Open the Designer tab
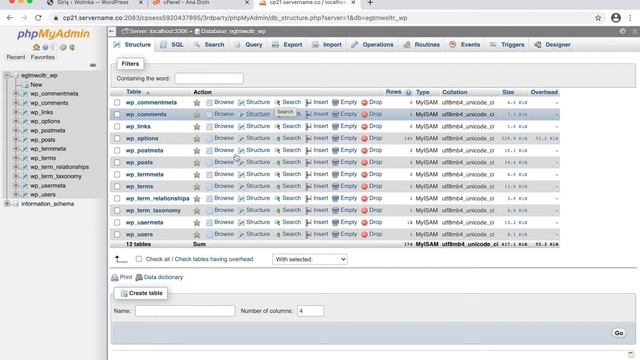This screenshot has width=640, height=360. [x=553, y=45]
